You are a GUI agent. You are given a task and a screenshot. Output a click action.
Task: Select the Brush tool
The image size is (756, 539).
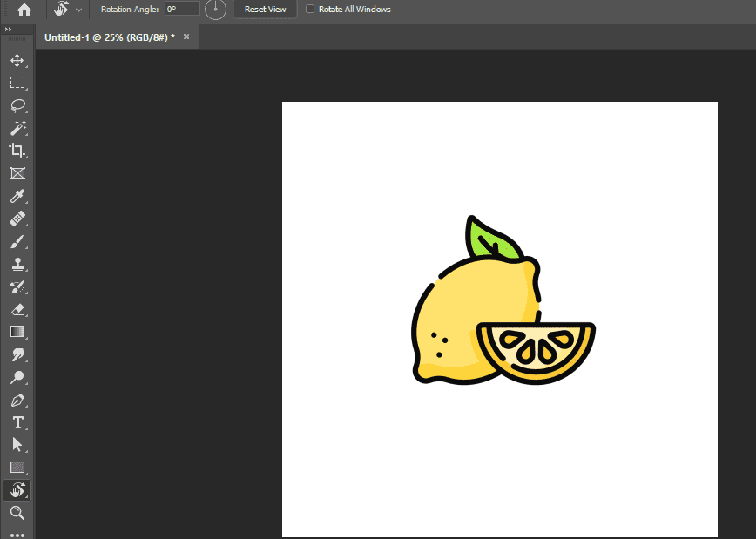17,241
